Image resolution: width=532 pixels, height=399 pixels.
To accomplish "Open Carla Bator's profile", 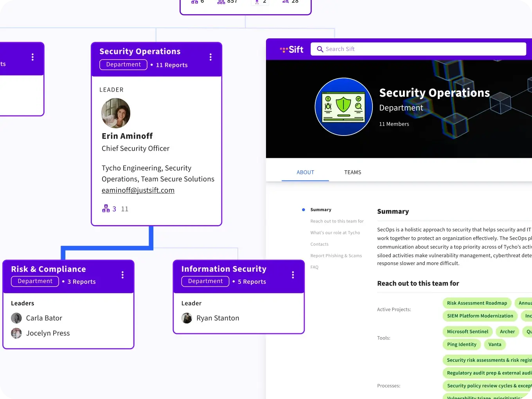I will click(x=44, y=318).
